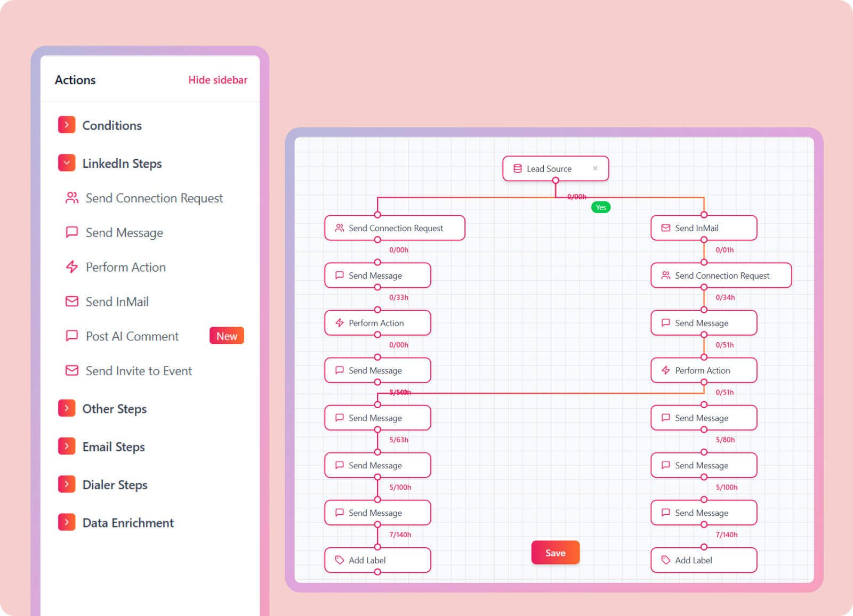The image size is (853, 616).
Task: Click the Send Invite to Event envelope icon
Action: [x=71, y=370]
